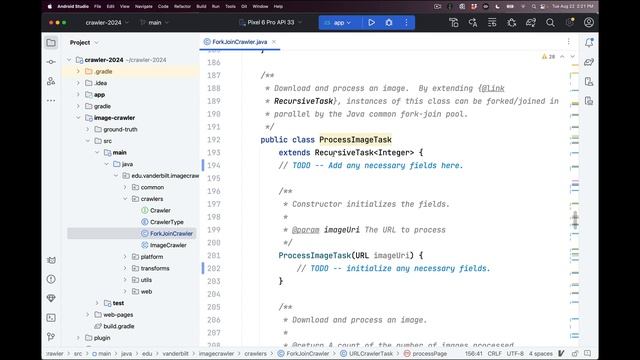Open the Project view selector dropdown
The height and width of the screenshot is (360, 640).
point(84,42)
